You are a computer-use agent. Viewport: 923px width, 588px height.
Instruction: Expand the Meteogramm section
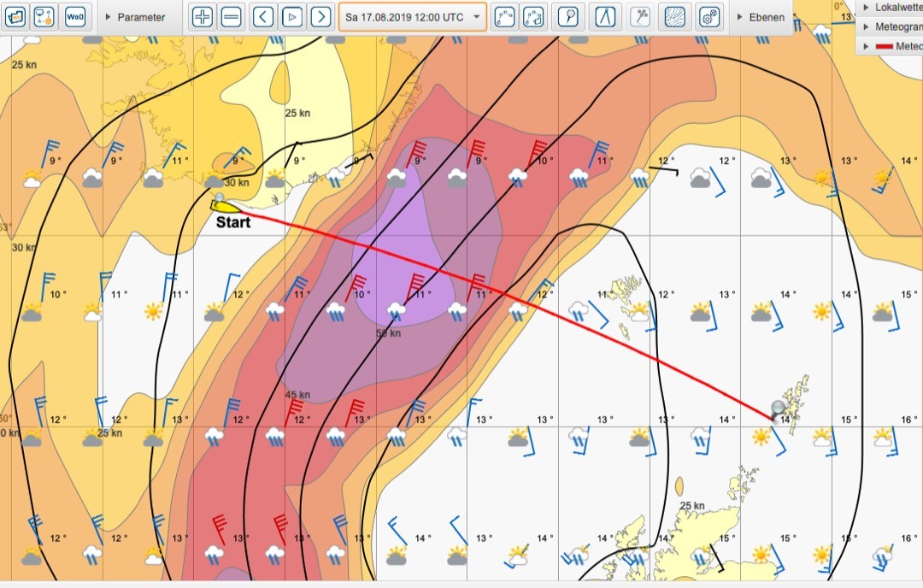[x=889, y=26]
